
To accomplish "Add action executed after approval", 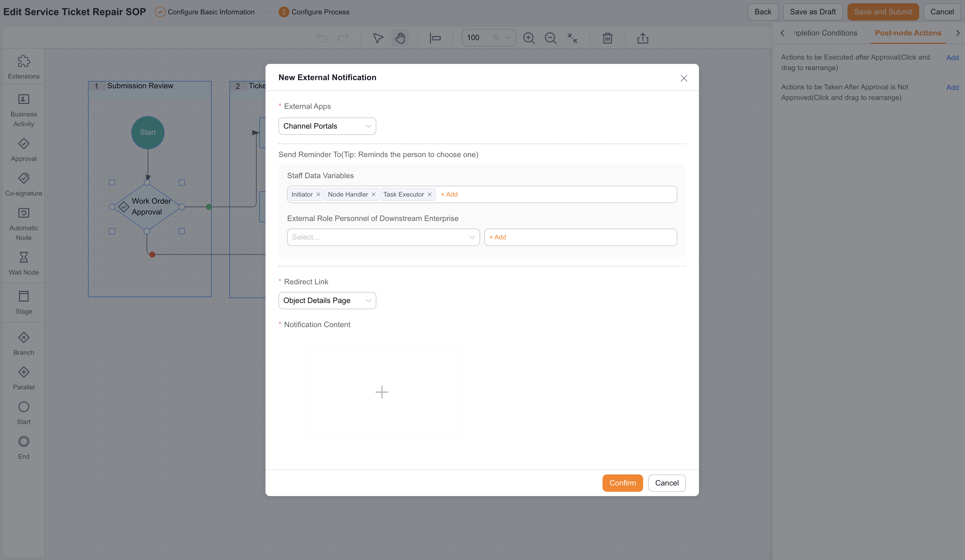I will pyautogui.click(x=952, y=58).
